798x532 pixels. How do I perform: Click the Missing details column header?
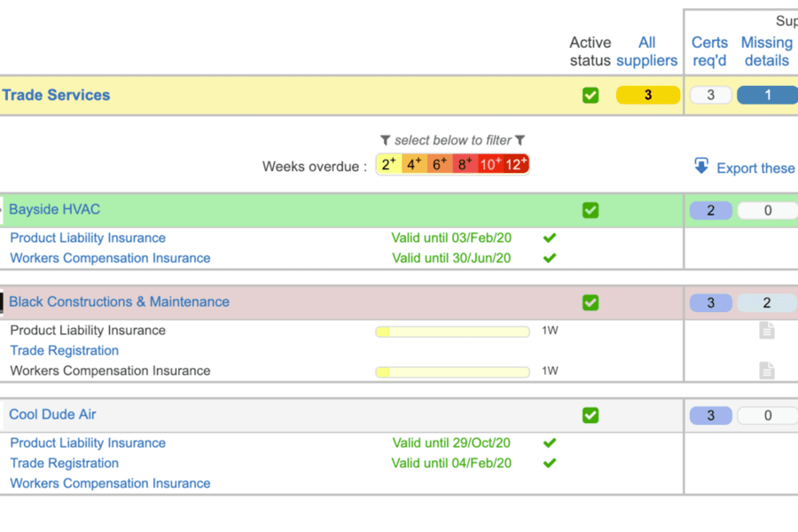point(766,51)
